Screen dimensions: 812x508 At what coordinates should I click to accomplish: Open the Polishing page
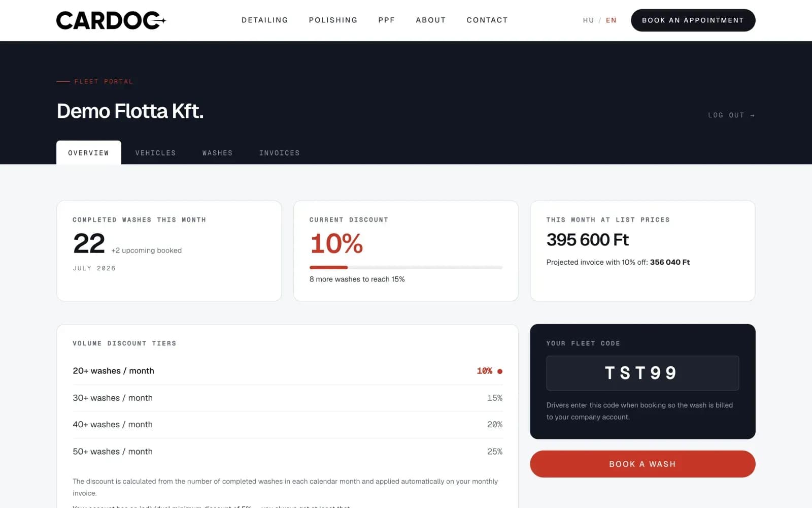point(333,20)
